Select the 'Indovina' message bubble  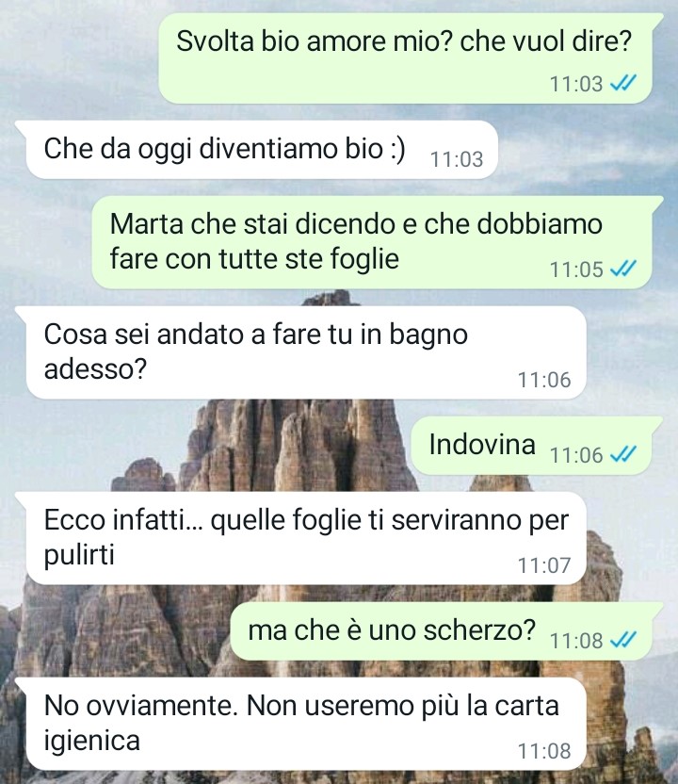click(x=532, y=446)
